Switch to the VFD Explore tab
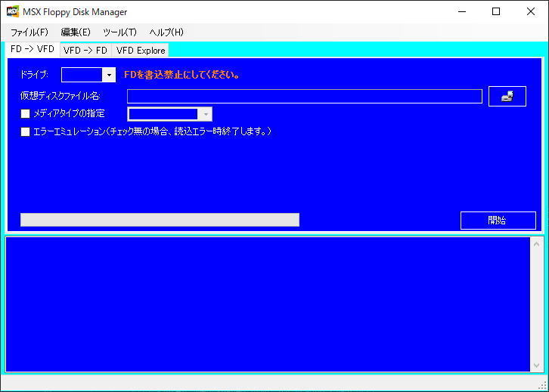 coord(141,51)
